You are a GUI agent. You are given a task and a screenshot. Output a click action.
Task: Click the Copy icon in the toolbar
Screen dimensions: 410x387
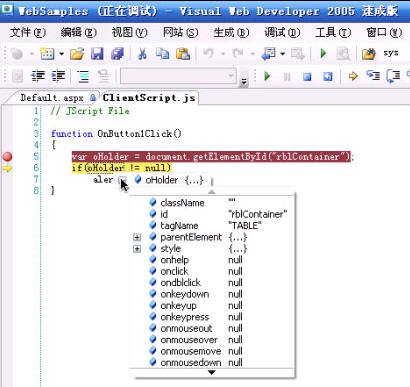point(163,54)
